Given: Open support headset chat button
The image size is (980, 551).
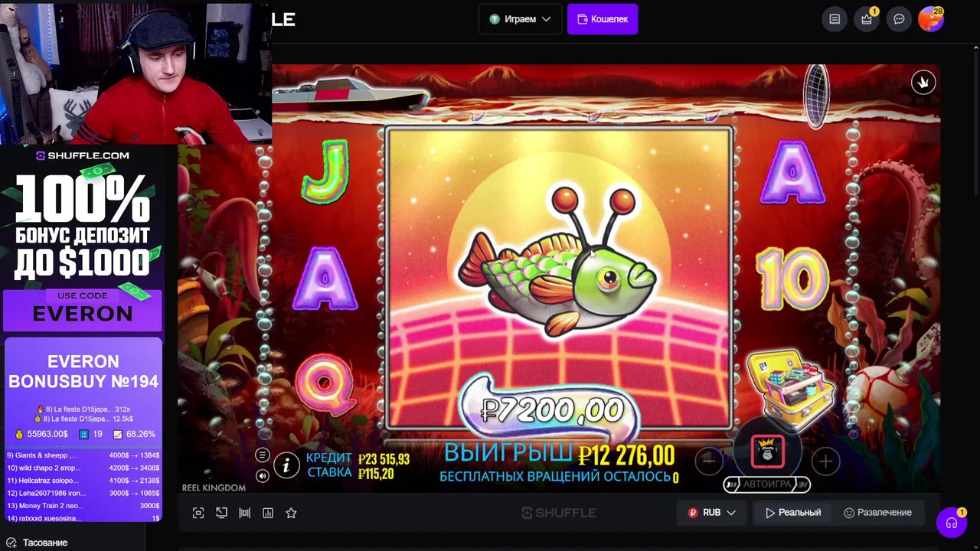Looking at the screenshot, I should [952, 523].
